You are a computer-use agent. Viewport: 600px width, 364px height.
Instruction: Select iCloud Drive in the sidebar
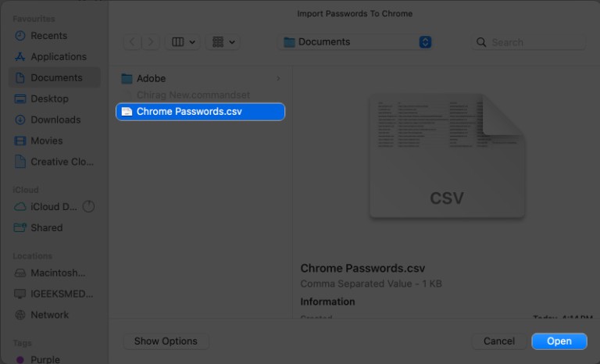click(53, 207)
